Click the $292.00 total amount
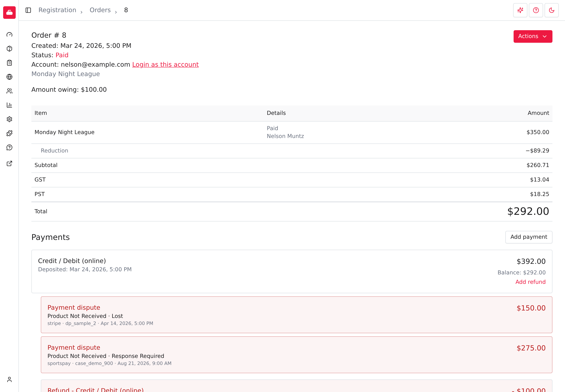The image size is (565, 392). point(528,211)
